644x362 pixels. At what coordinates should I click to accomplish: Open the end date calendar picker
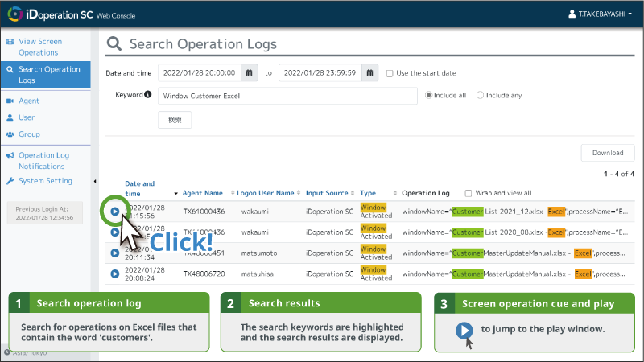coord(369,72)
